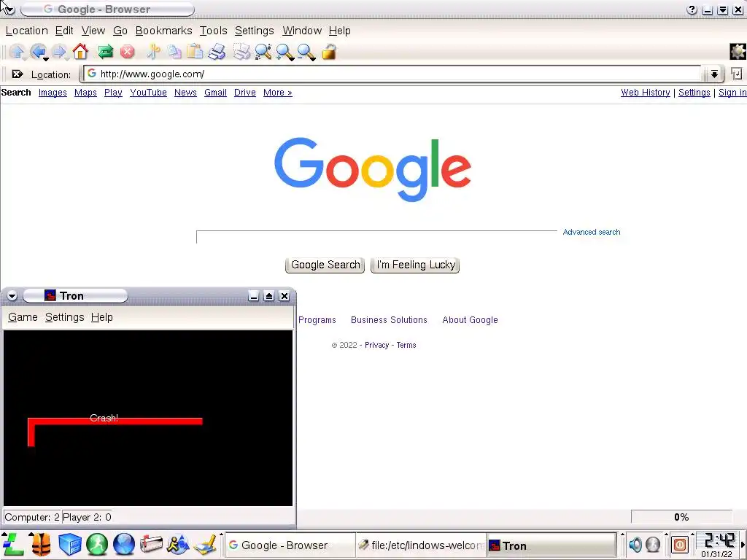The image size is (747, 560).
Task: Click the Tron black game field
Action: coord(147,418)
